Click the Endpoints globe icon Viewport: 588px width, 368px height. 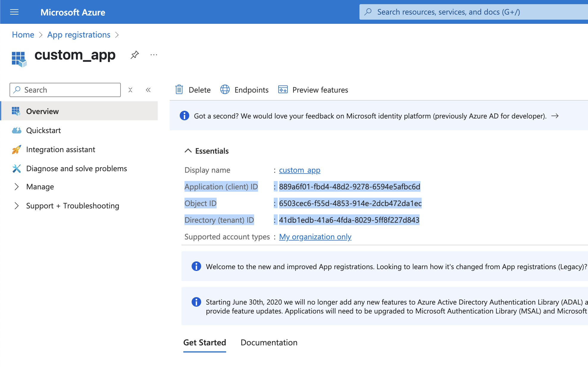tap(225, 90)
